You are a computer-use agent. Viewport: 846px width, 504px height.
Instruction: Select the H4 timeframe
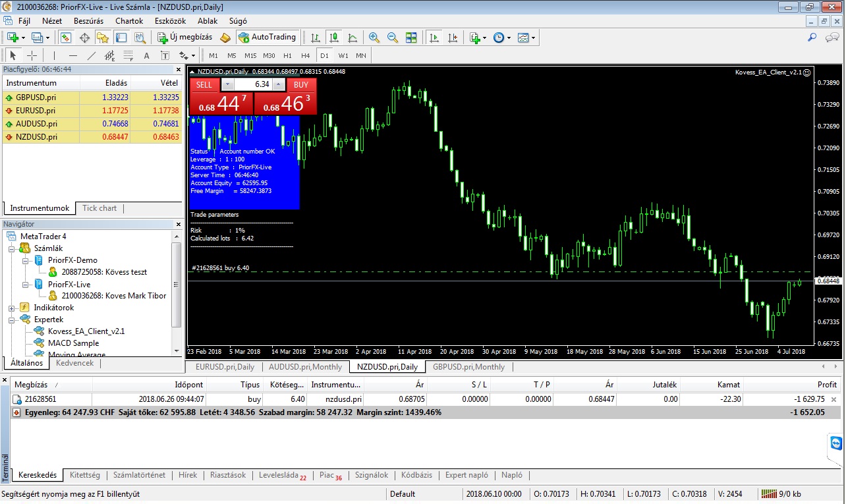pyautogui.click(x=305, y=55)
